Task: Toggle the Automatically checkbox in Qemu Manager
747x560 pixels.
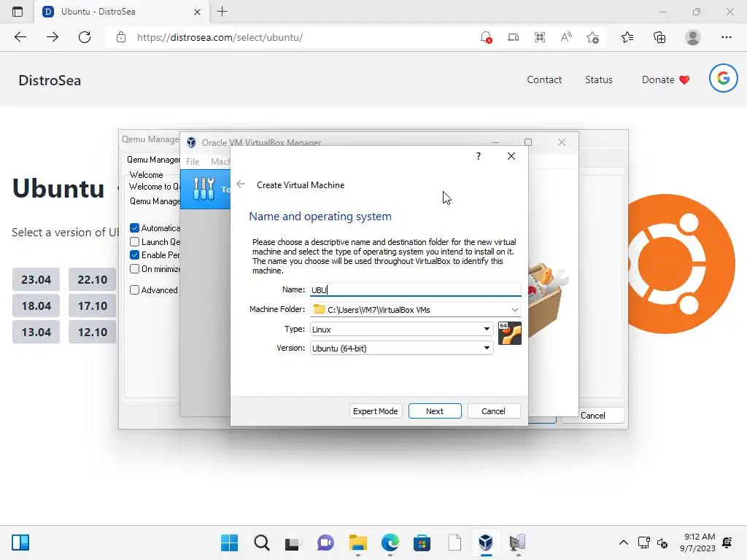Action: [x=135, y=228]
